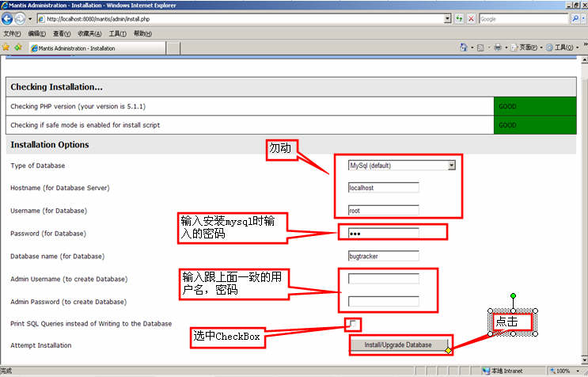Click the database Password field
Screen dimensions: 588x377
coord(383,234)
